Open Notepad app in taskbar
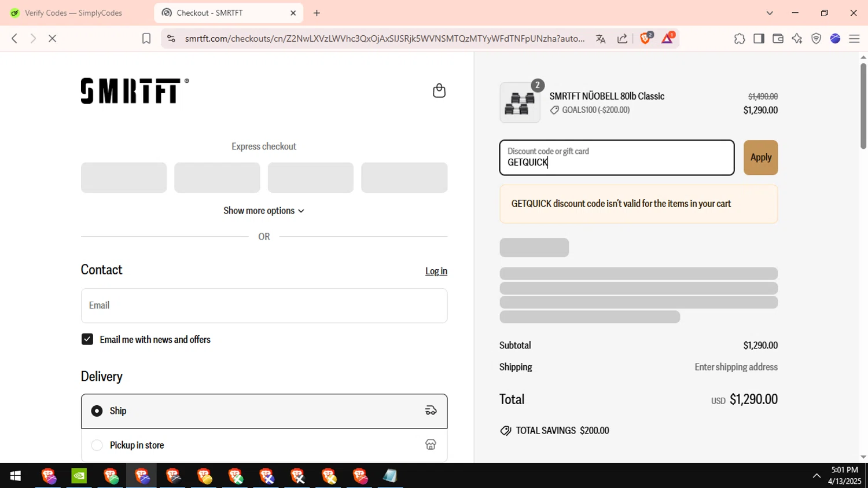Image resolution: width=868 pixels, height=488 pixels. [x=390, y=476]
